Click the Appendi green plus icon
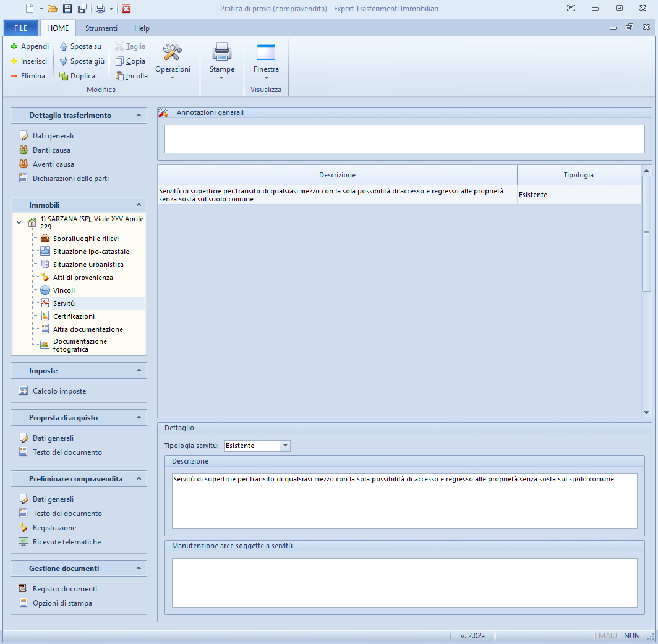The height and width of the screenshot is (644, 658). (14, 46)
